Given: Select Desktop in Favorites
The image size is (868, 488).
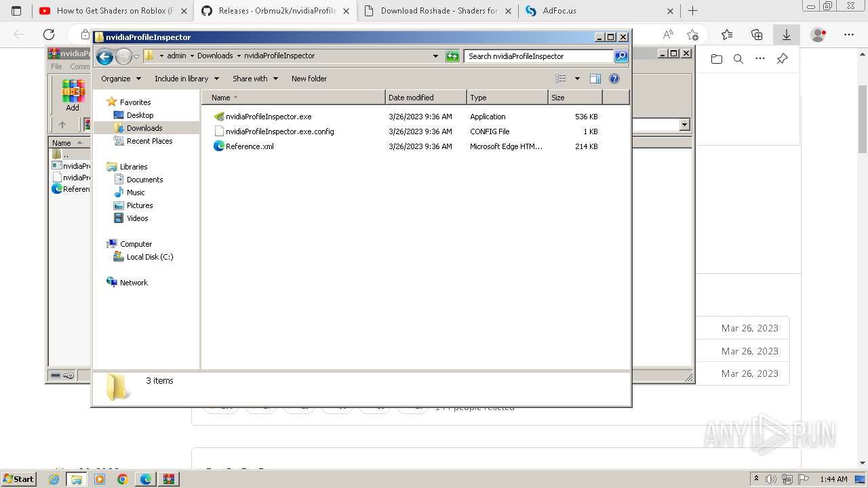Looking at the screenshot, I should coord(140,115).
